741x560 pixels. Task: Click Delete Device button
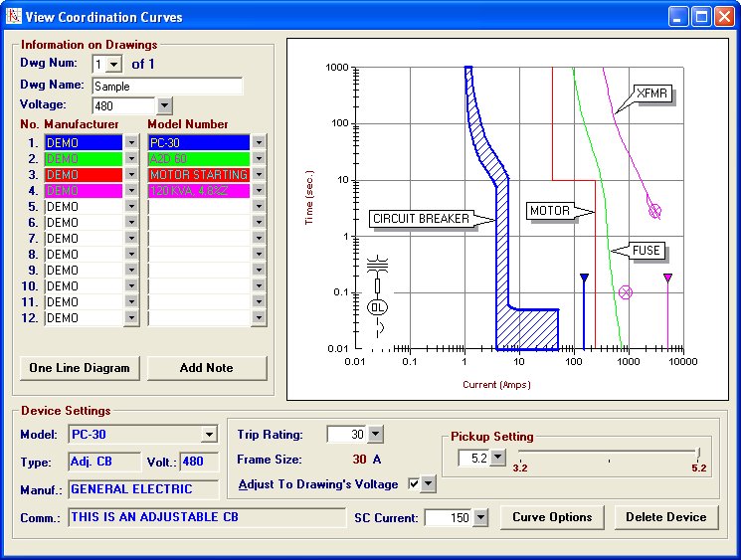666,517
